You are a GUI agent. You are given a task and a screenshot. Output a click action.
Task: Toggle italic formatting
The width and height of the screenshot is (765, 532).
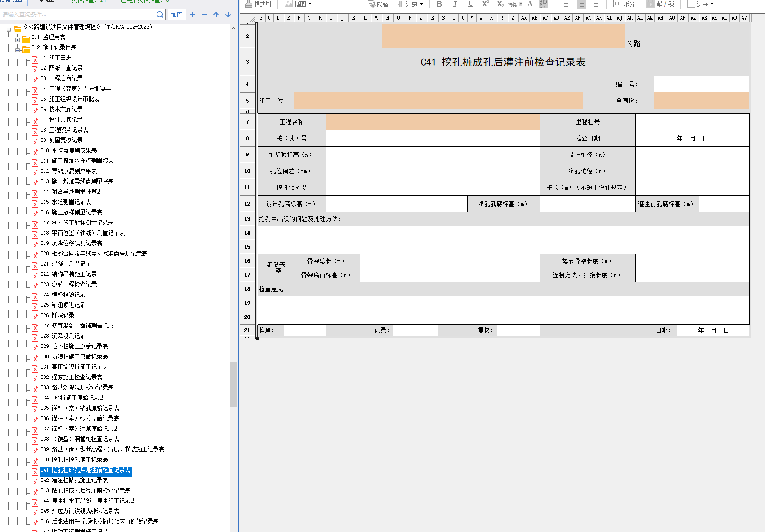tap(455, 4)
